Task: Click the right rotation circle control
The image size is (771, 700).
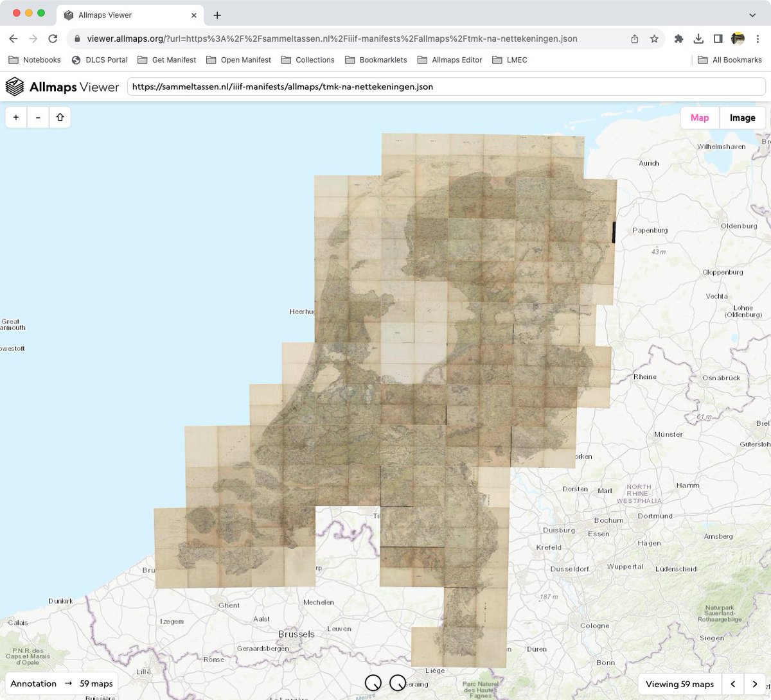Action: pos(396,683)
